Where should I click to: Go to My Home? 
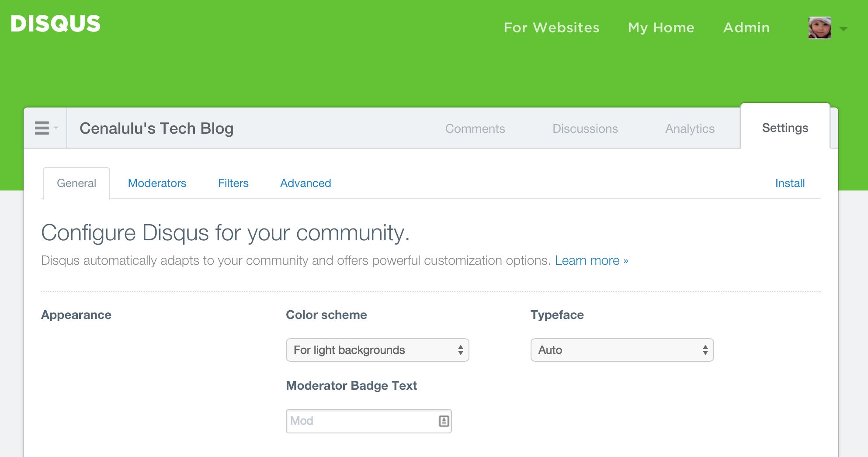click(x=661, y=28)
